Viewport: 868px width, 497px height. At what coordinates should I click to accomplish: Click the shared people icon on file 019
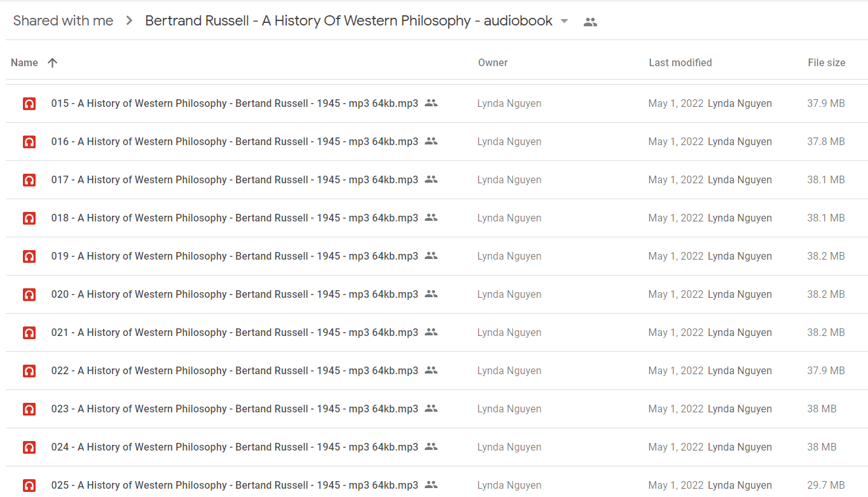pos(431,256)
